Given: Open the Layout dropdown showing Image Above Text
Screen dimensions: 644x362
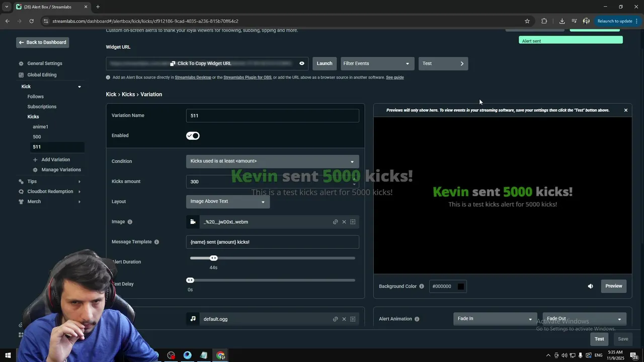Looking at the screenshot, I should click(x=227, y=201).
